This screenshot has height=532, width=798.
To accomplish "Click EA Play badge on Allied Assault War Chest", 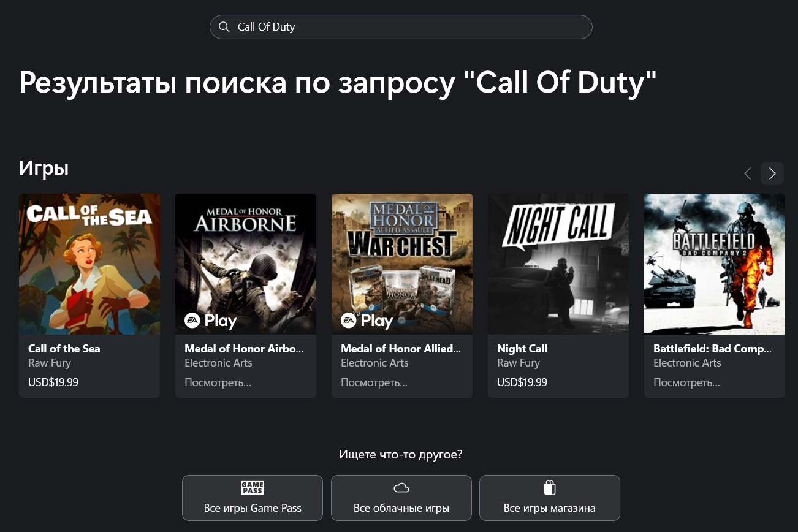I will [367, 321].
